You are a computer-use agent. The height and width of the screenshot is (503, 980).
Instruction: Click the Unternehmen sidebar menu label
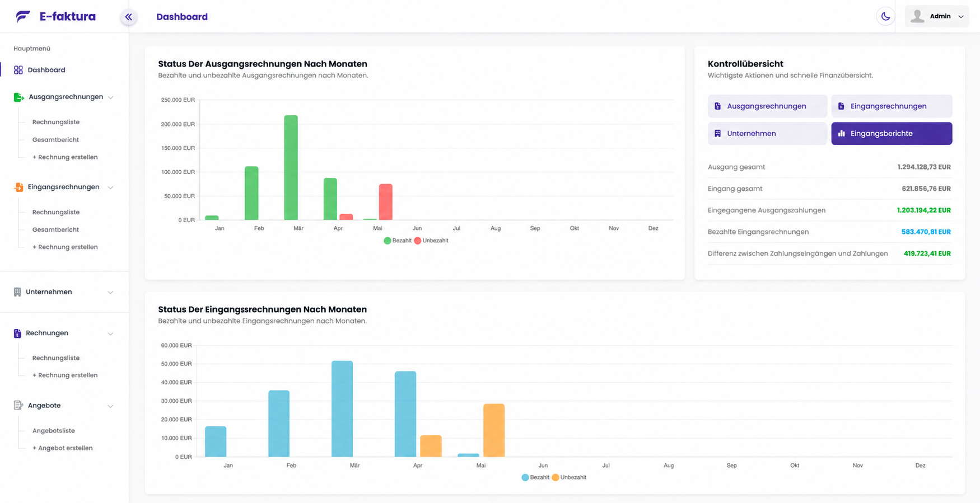coord(49,292)
